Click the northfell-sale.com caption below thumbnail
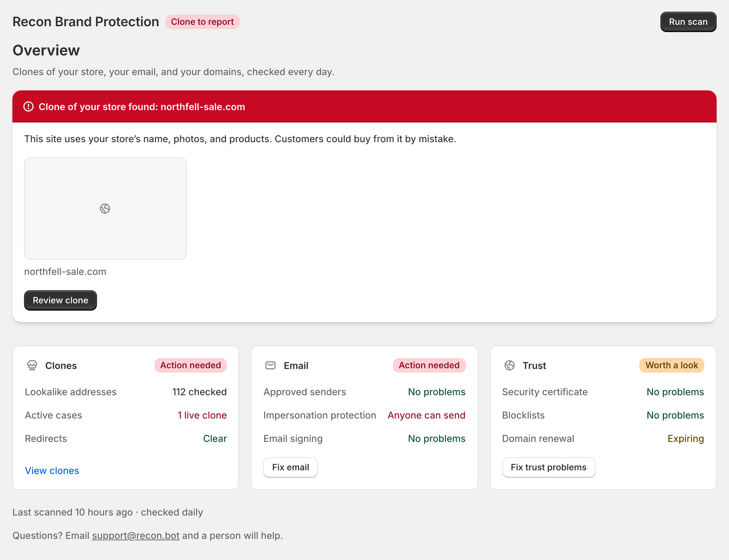Screen dimensions: 729x560 click(65, 272)
